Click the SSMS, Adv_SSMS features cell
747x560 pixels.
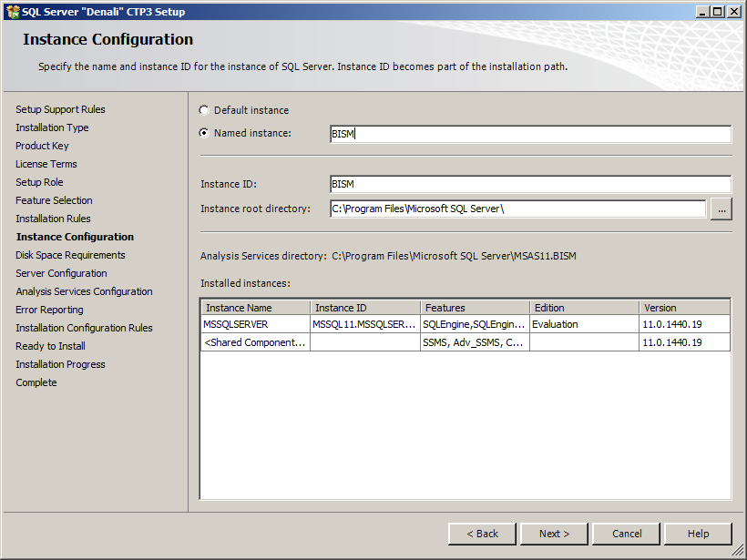pos(475,342)
